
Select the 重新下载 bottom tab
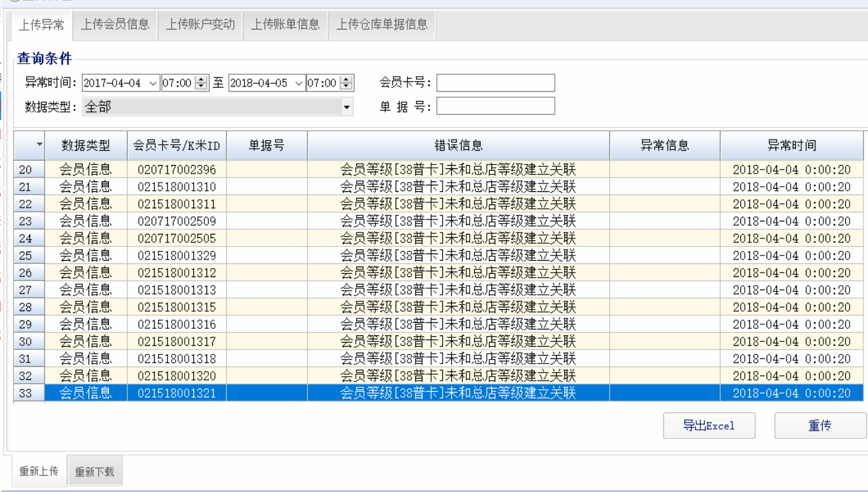click(x=94, y=472)
